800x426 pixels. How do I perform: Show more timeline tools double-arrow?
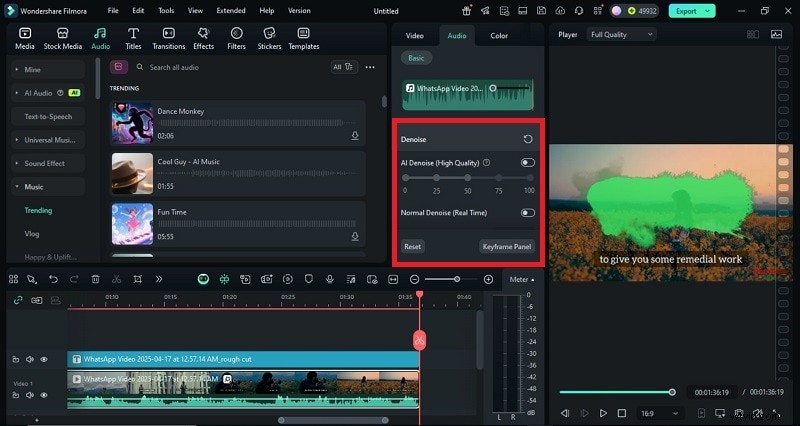coord(159,279)
